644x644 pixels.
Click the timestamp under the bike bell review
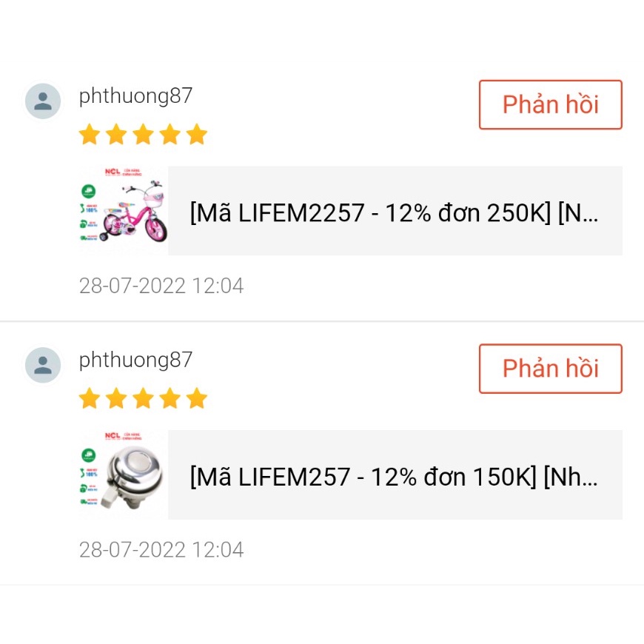pos(161,550)
